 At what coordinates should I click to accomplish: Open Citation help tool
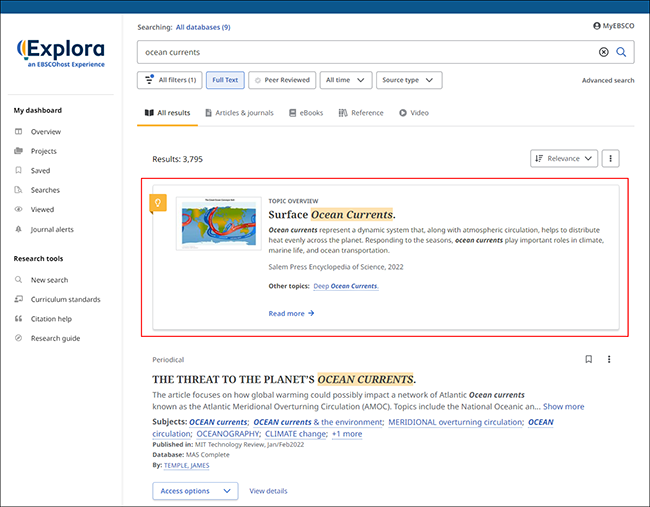(51, 319)
